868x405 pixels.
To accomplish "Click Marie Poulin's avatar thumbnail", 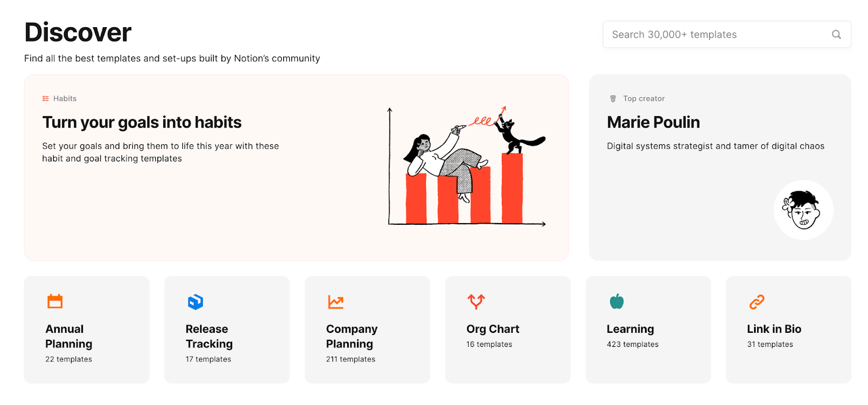I will pos(803,210).
